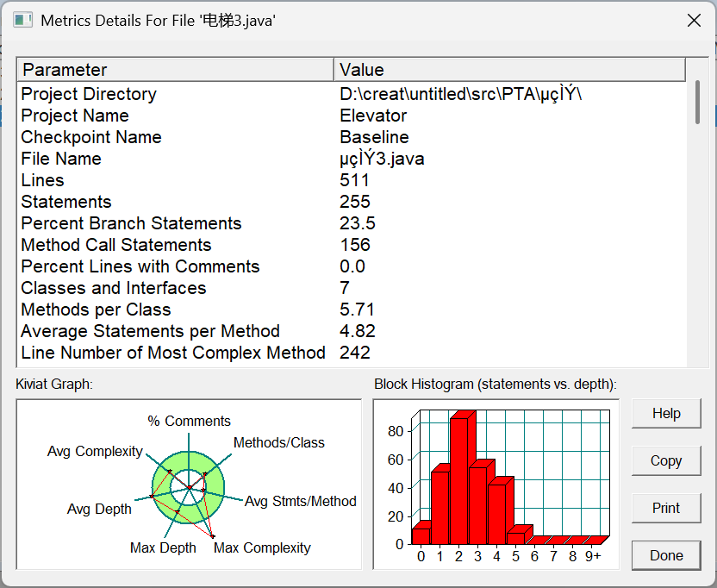Click the project directory path value
Viewport: 717px width, 588px height.
click(x=460, y=94)
